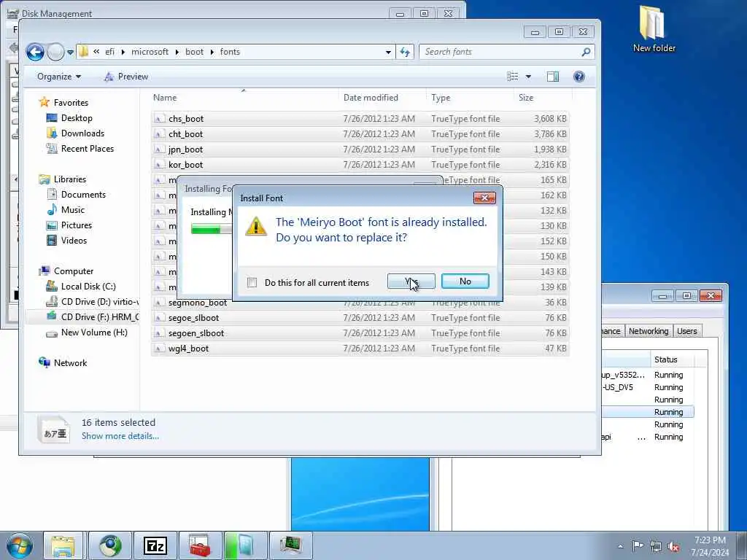Image resolution: width=747 pixels, height=560 pixels.
Task: Check Do this for all current items
Action: [252, 282]
